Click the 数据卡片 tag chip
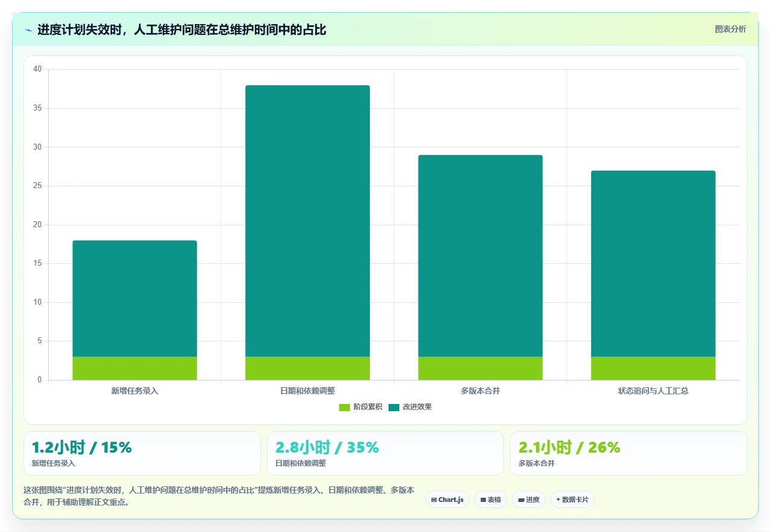The width and height of the screenshot is (771, 532). pyautogui.click(x=573, y=500)
